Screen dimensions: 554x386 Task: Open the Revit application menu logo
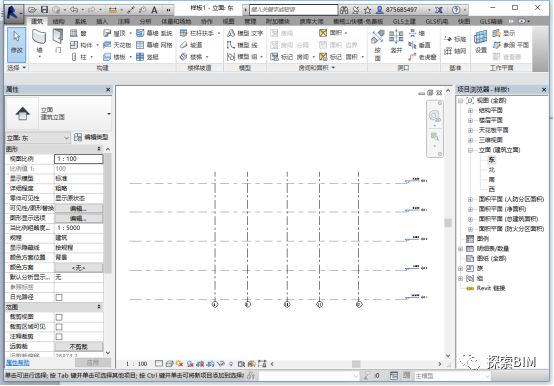tap(12, 12)
